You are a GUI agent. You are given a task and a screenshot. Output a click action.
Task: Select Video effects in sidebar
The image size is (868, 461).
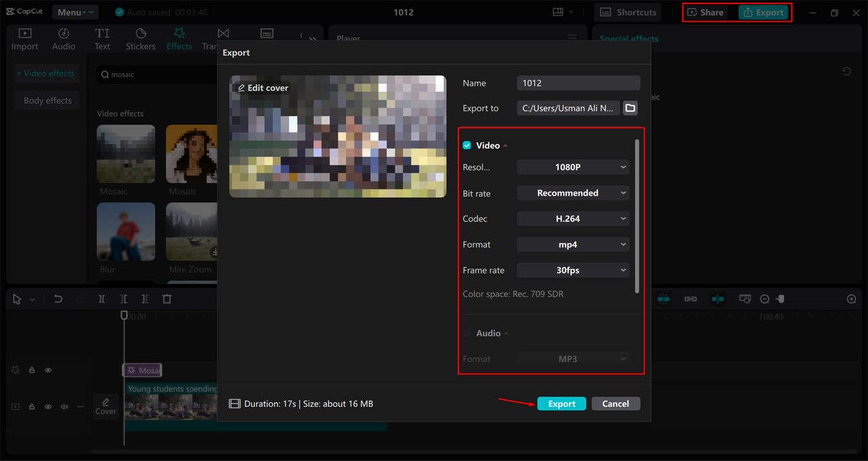[47, 73]
